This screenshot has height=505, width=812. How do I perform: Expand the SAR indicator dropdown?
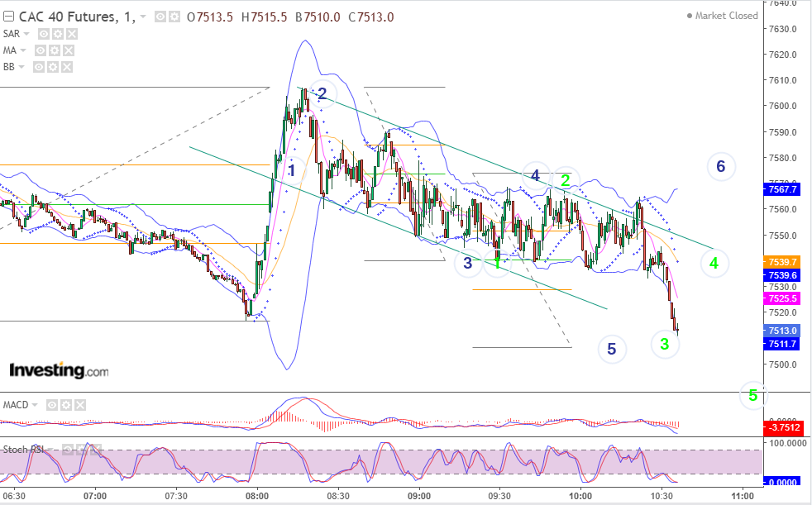click(x=26, y=34)
